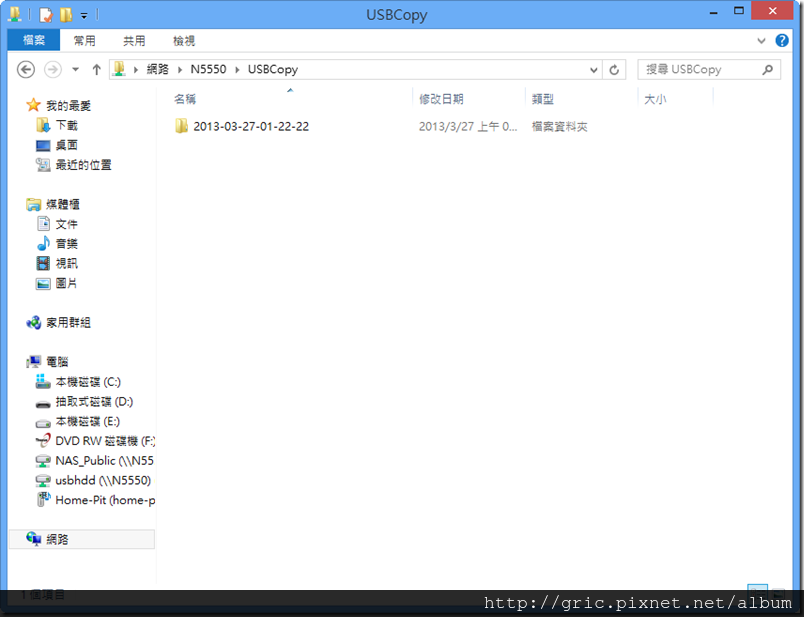Click the N5550 breadcrumb segment
Viewport: 804px width, 617px height.
[x=208, y=69]
